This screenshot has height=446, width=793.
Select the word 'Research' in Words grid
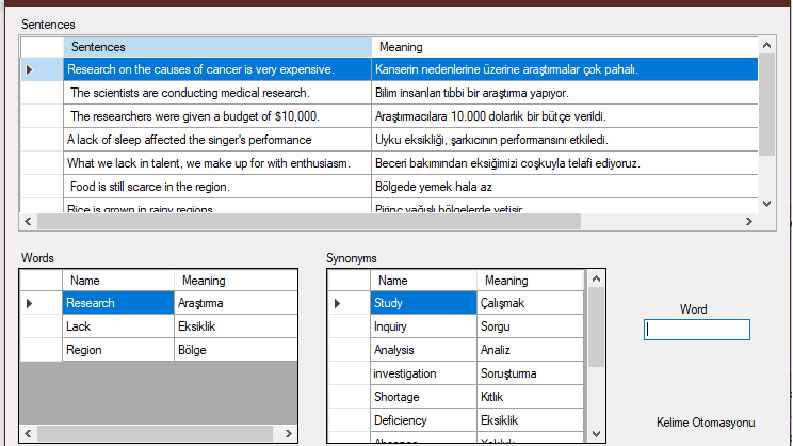[118, 303]
